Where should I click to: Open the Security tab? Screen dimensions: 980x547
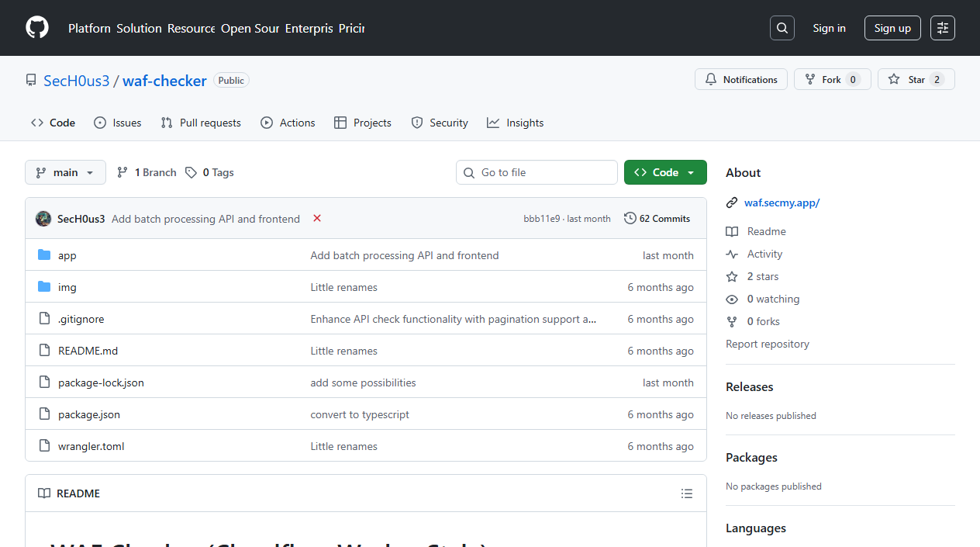pyautogui.click(x=440, y=123)
